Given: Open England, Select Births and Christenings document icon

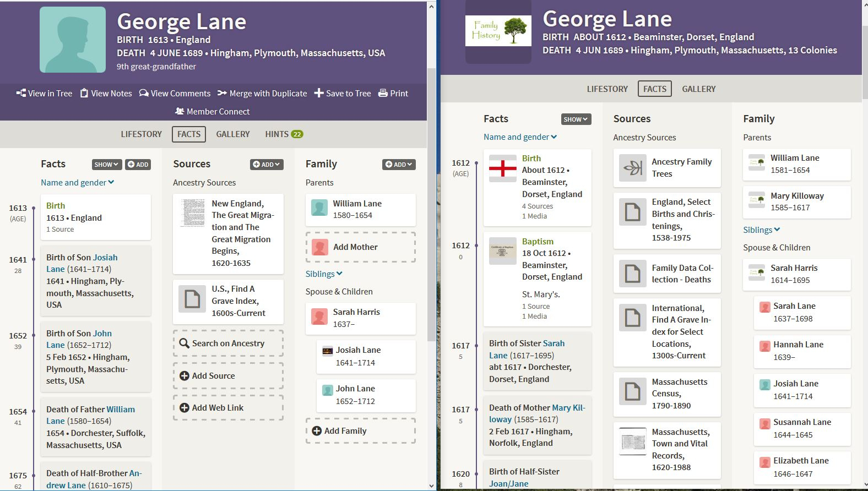Looking at the screenshot, I should coord(633,212).
